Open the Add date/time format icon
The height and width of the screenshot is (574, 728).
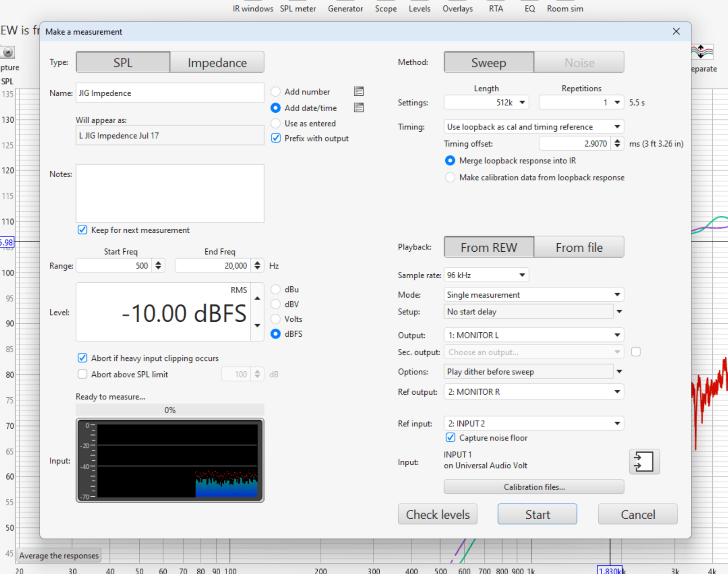359,108
